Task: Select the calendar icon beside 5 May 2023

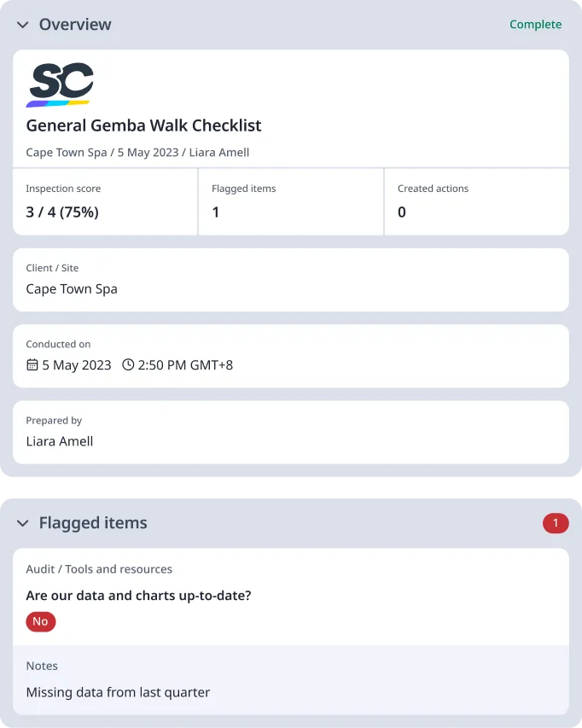Action: pos(31,364)
